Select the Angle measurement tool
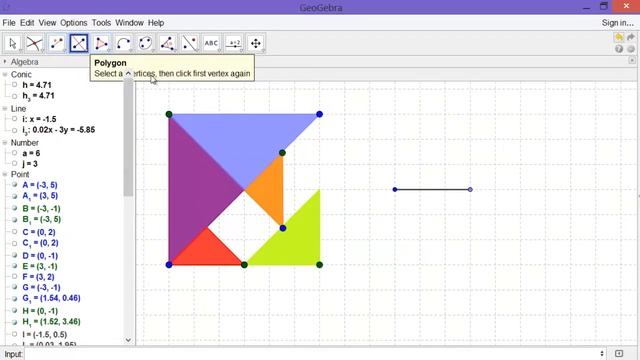The width and height of the screenshot is (640, 360). pos(167,43)
